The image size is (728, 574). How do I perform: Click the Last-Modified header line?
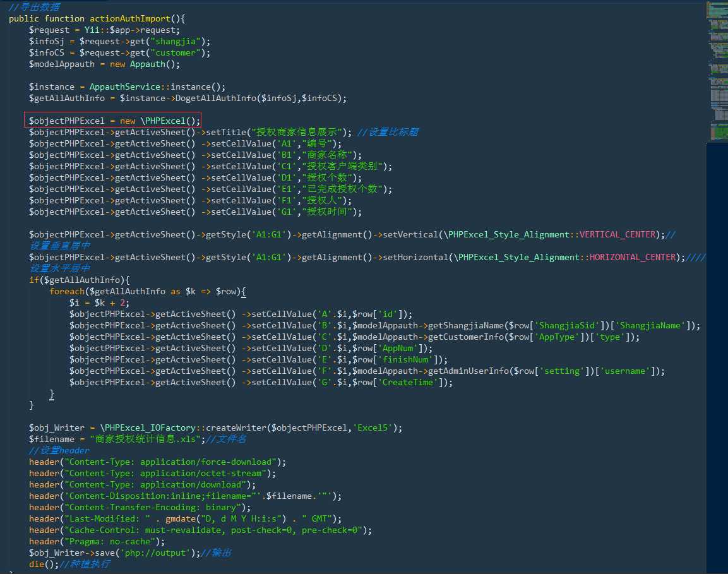[185, 518]
